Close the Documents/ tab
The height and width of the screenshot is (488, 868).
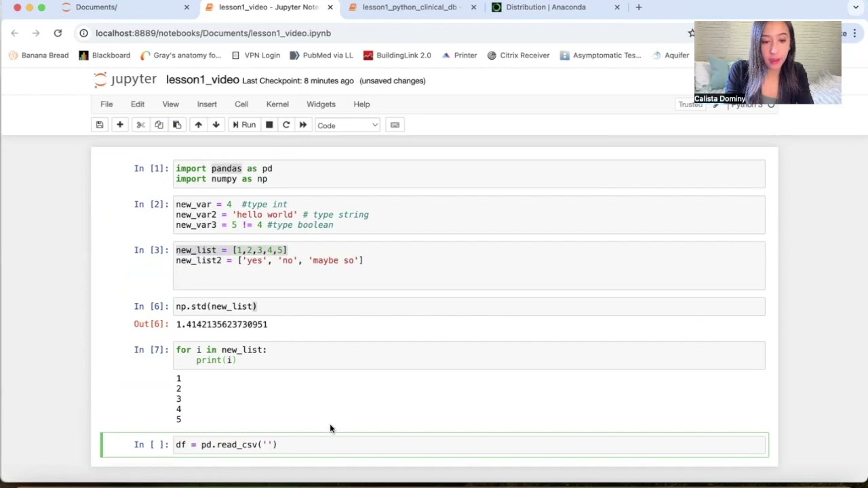pyautogui.click(x=186, y=7)
